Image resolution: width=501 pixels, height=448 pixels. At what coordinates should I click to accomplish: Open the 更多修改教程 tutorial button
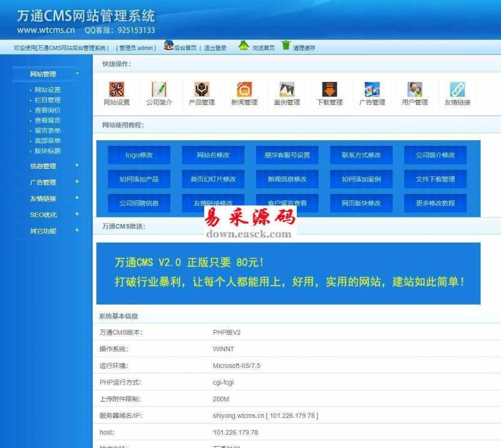(x=435, y=203)
